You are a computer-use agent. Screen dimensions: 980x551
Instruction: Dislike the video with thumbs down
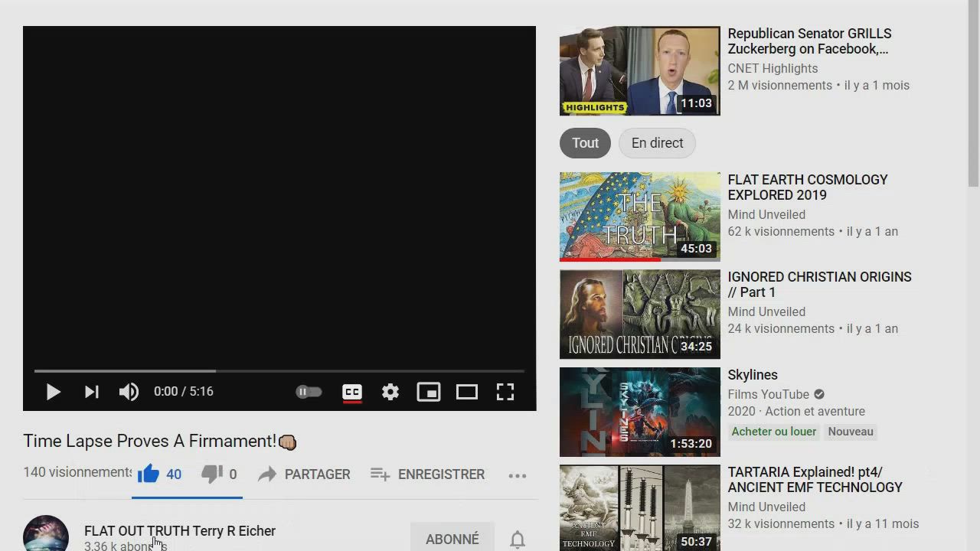tap(212, 474)
